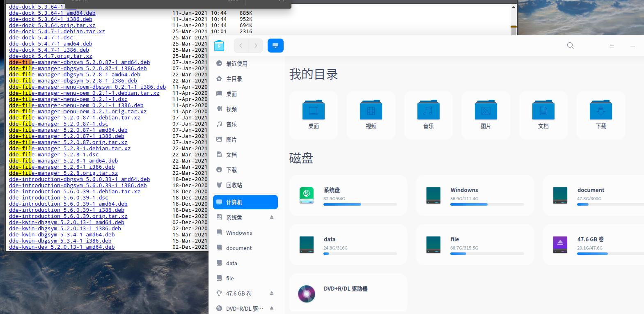The height and width of the screenshot is (314, 644).
Task: Open dde-dock_5.4.7.orig.tar.xz link in browser
Action: coord(50,56)
